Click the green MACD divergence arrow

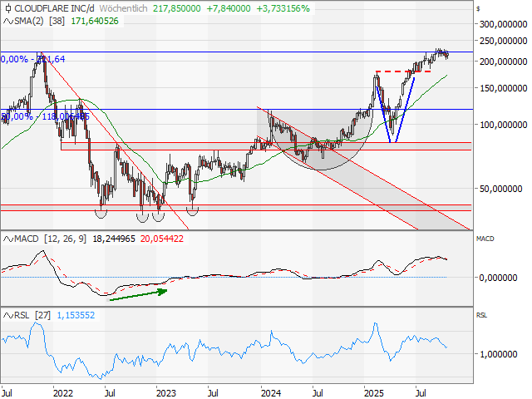(139, 292)
